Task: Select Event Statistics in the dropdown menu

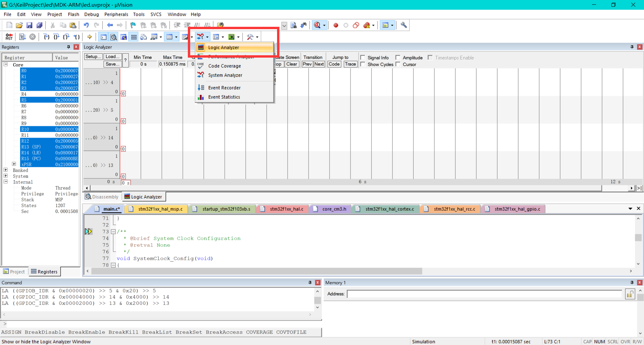Action: click(x=235, y=97)
